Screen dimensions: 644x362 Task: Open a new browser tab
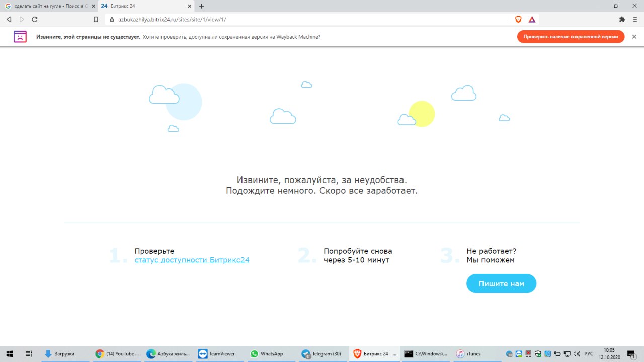[x=202, y=6]
